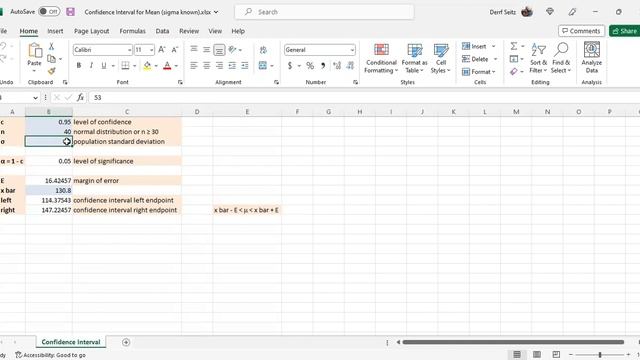Screen dimensions: 640x360
Task: Click Clear eraser icon
Action: pyautogui.click(x=514, y=71)
